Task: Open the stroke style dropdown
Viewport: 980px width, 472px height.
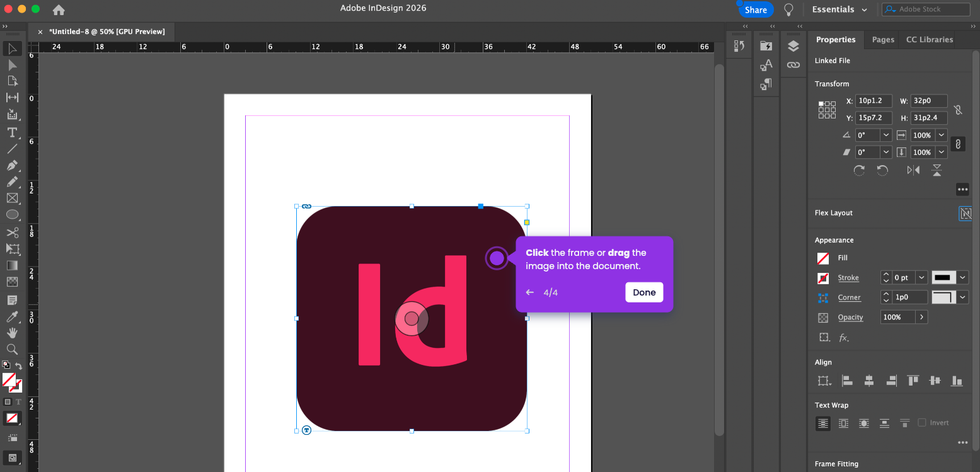Action: pos(963,278)
